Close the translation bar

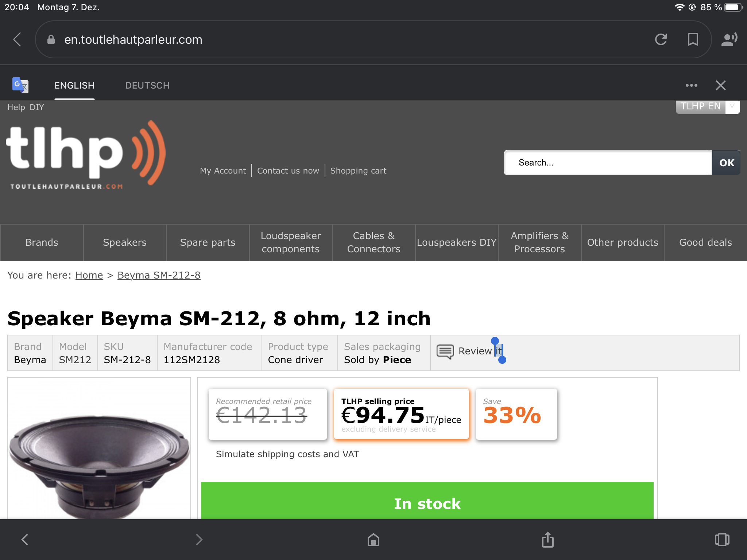[721, 85]
